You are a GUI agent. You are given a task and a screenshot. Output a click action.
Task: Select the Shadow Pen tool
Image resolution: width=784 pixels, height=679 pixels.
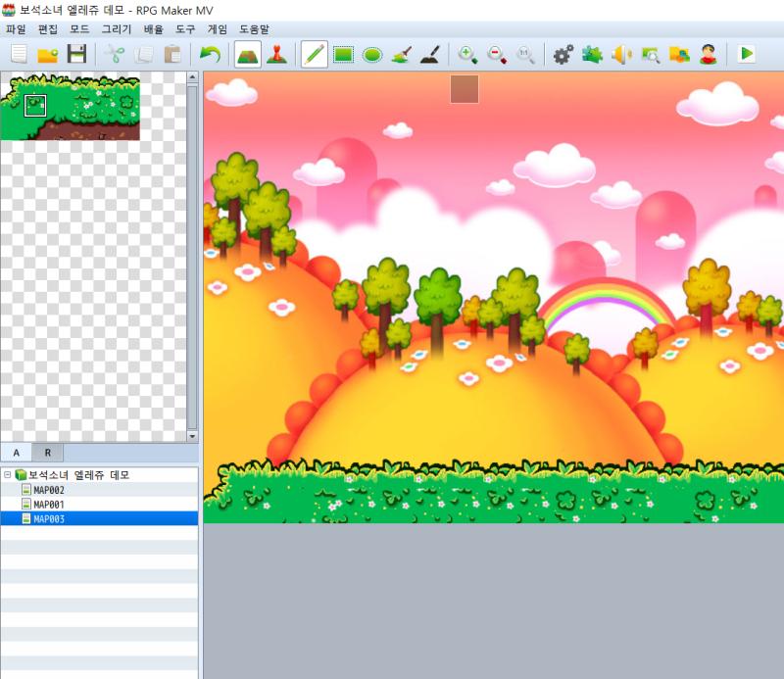[430, 54]
